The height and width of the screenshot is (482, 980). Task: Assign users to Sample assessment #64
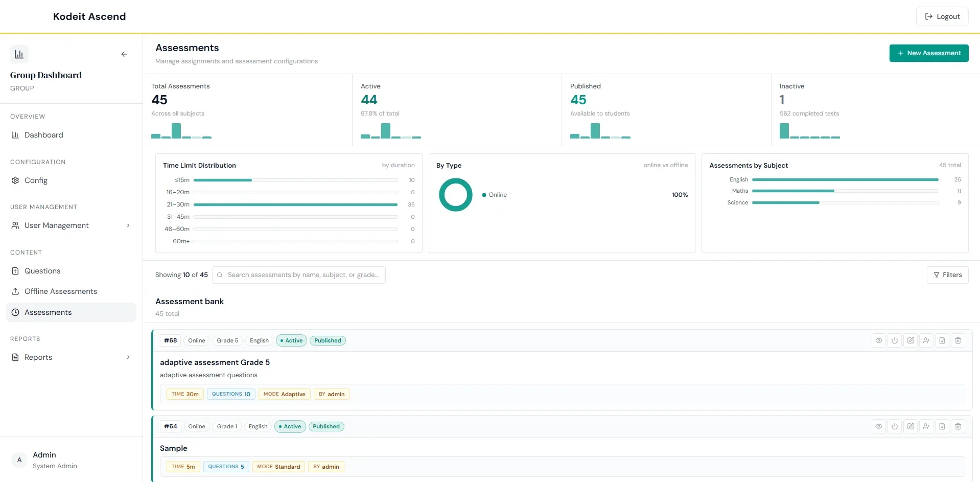[x=926, y=426]
